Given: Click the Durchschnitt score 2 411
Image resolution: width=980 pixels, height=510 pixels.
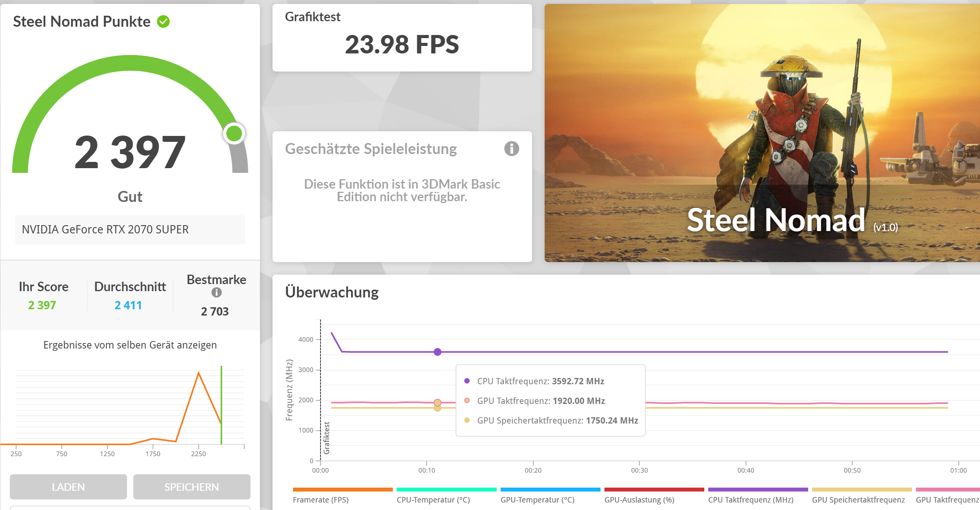Looking at the screenshot, I should [x=128, y=305].
